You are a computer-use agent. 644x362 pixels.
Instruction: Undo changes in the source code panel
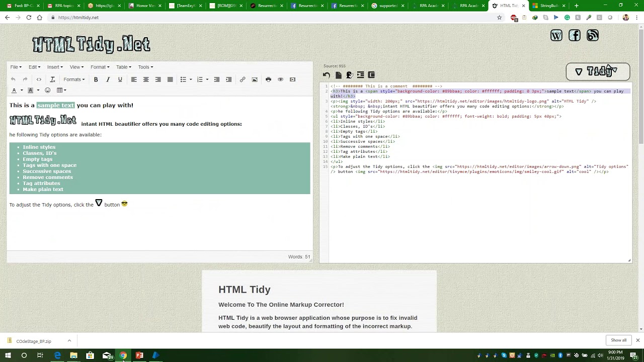click(x=327, y=75)
